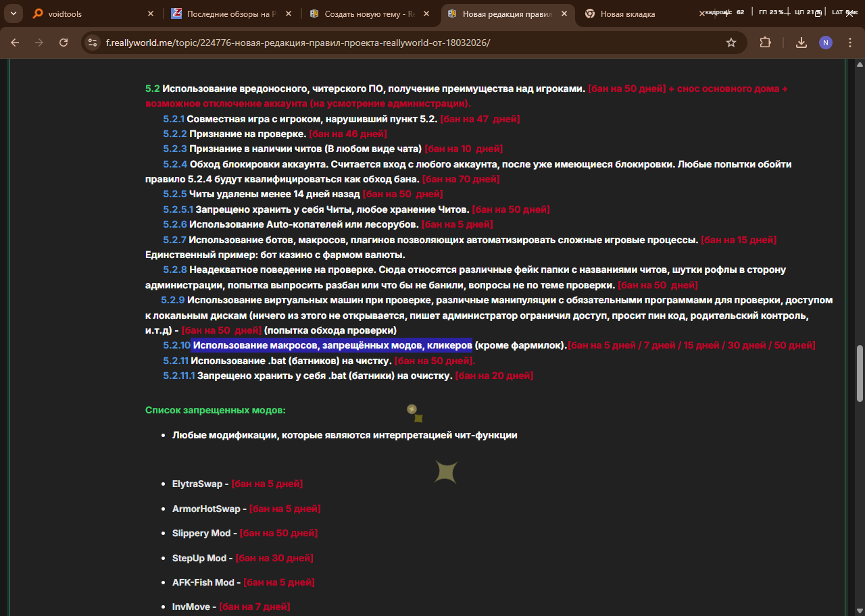Close the voidtools tab
Viewport: 865px width, 616px height.
tap(150, 14)
